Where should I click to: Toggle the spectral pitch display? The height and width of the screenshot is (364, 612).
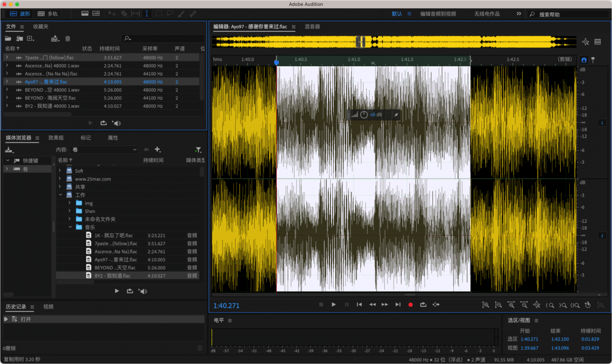[x=96, y=14]
